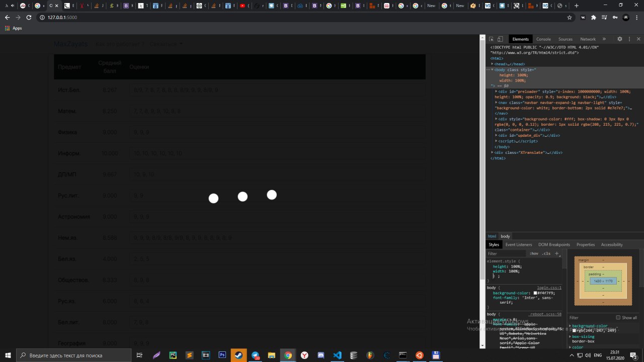
Task: Open the Apps bookmarks shortcut
Action: point(13,28)
